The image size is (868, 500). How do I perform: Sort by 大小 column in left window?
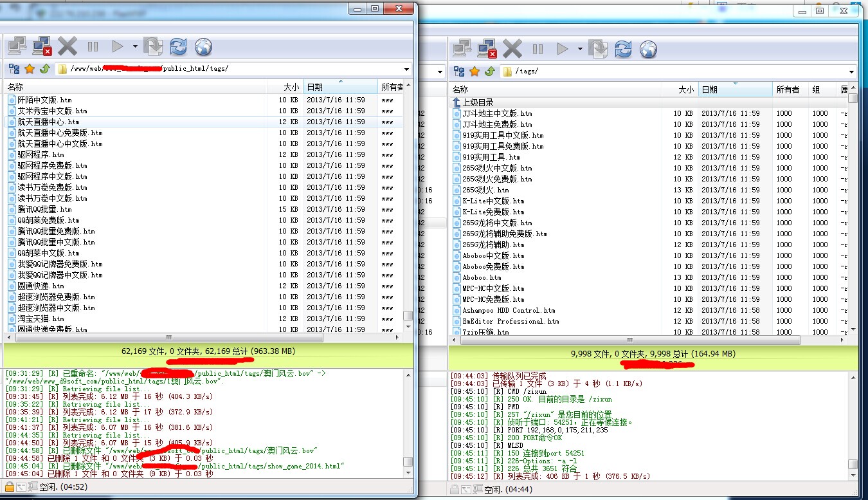[285, 87]
